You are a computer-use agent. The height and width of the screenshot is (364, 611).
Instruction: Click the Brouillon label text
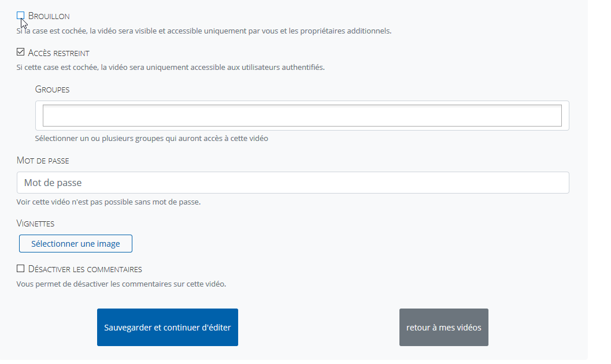point(49,16)
